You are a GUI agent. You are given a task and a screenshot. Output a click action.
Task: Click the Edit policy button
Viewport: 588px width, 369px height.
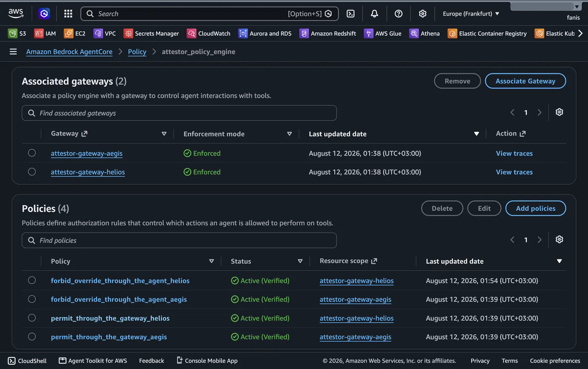[484, 208]
